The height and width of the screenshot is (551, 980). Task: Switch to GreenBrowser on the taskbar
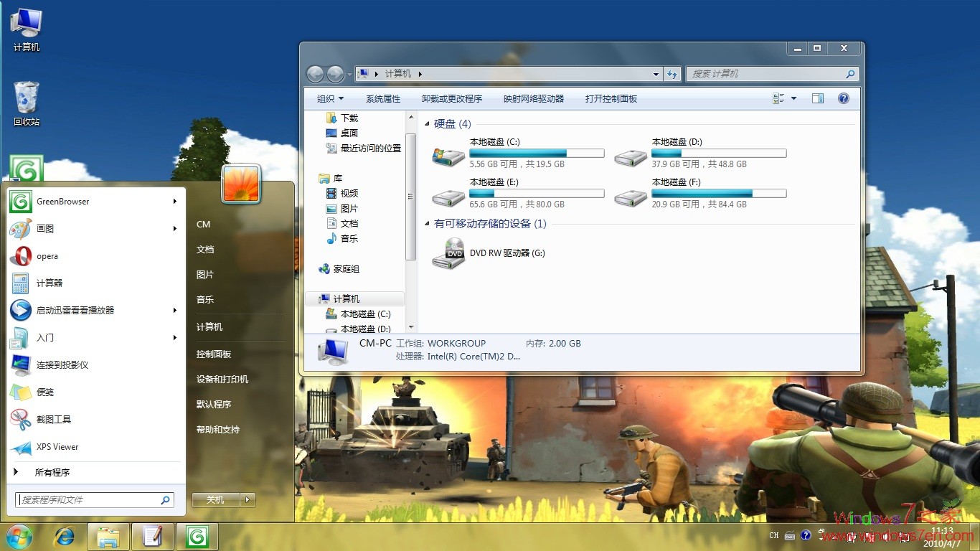click(197, 537)
